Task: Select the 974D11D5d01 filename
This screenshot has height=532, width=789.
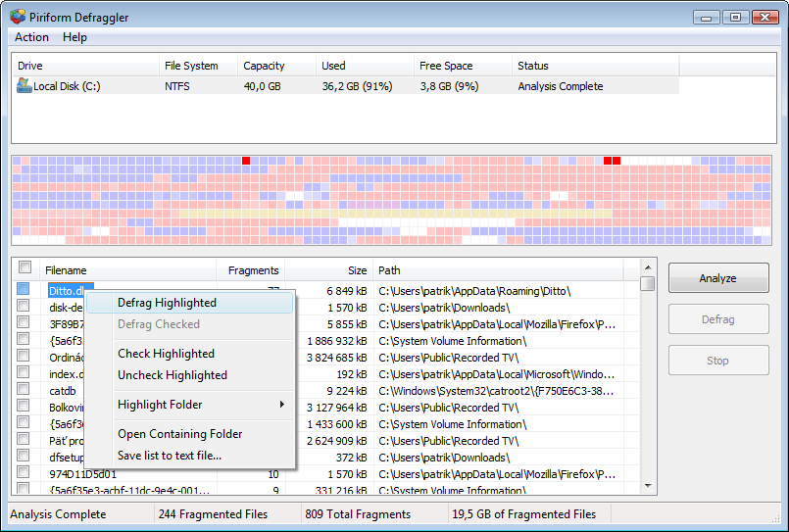Action: click(83, 474)
